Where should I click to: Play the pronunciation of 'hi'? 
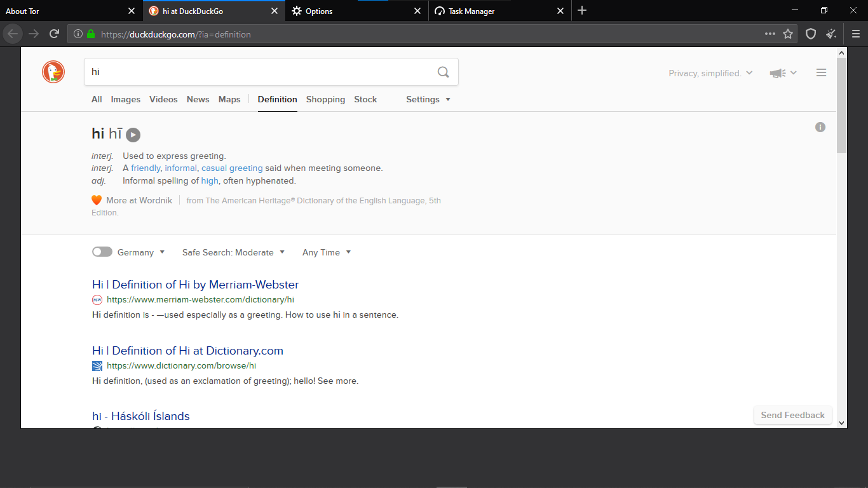click(133, 134)
